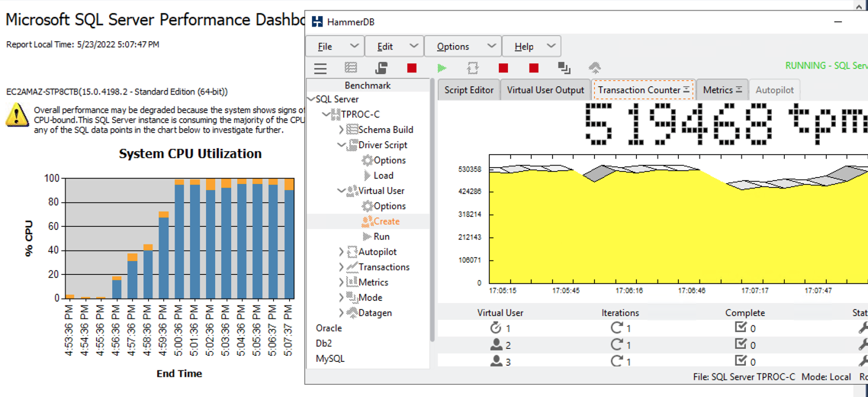Click red stop icon left of Mode toolbar icon

(x=533, y=68)
